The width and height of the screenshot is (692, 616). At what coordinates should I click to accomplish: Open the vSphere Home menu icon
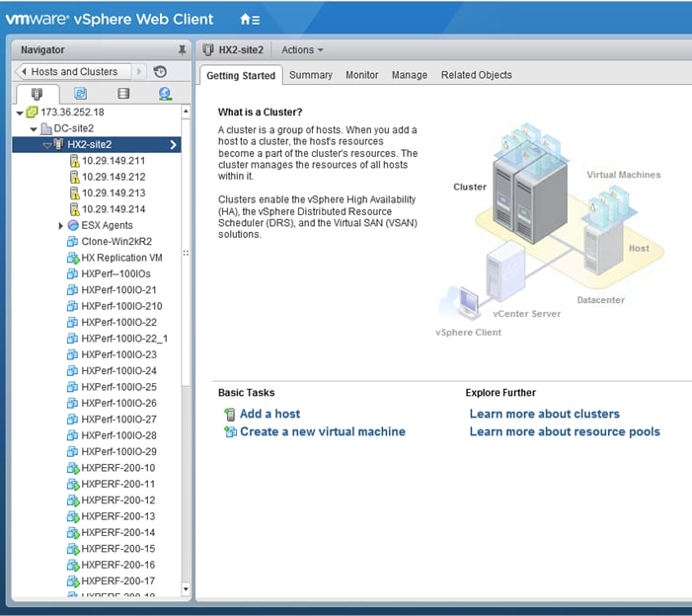[250, 20]
